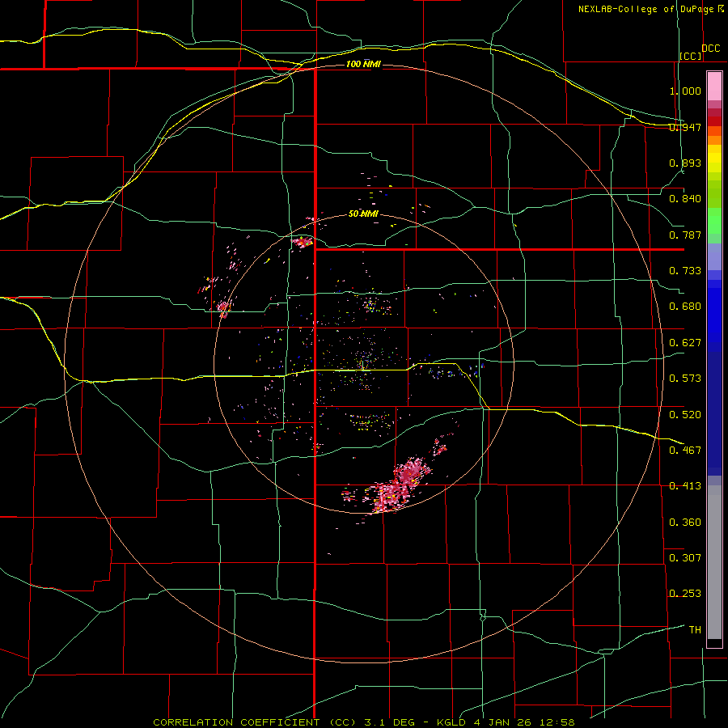The width and height of the screenshot is (728, 728).
Task: Click the TH threshold label
Action: coord(695,630)
